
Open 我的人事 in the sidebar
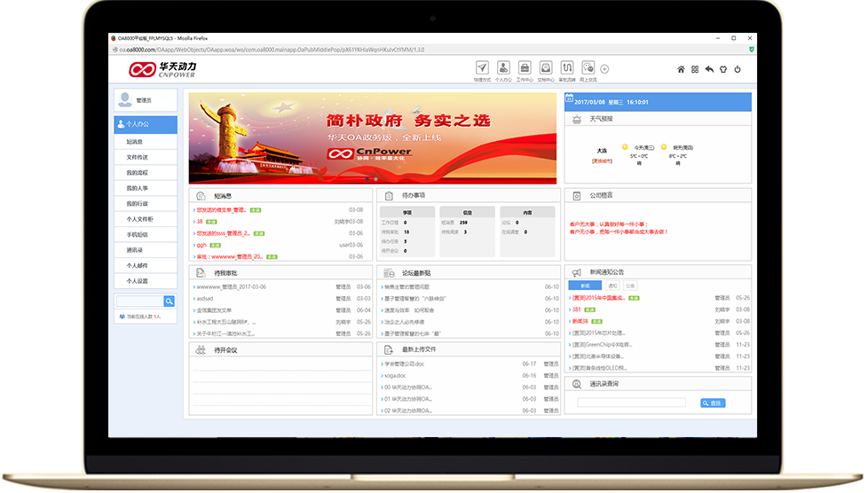pyautogui.click(x=146, y=188)
